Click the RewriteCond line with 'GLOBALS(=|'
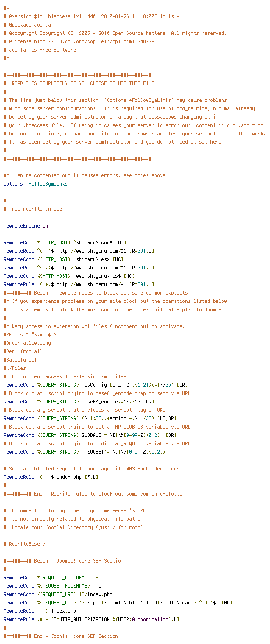This screenshot has height=644, width=270. pyautogui.click(x=90, y=435)
